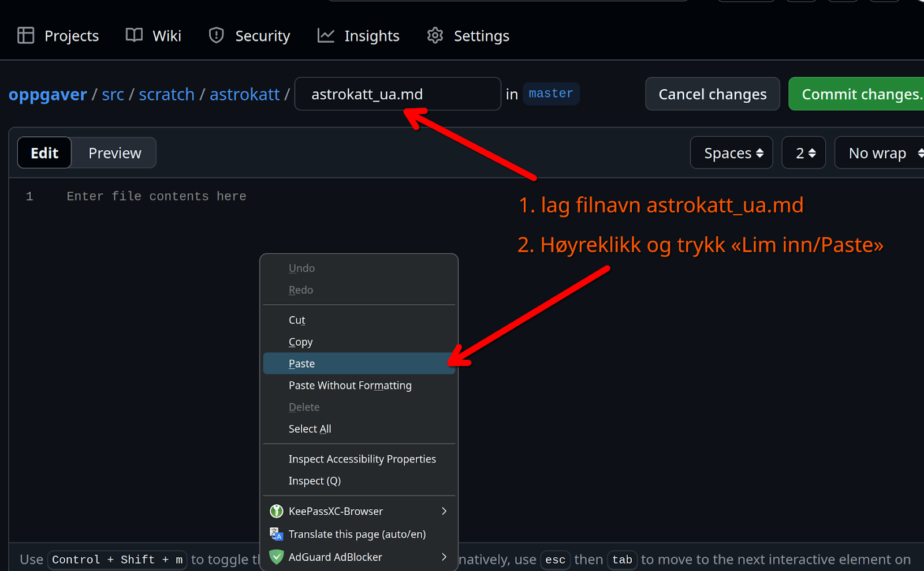Click the green Commit changes button
924x571 pixels.
[x=858, y=94]
